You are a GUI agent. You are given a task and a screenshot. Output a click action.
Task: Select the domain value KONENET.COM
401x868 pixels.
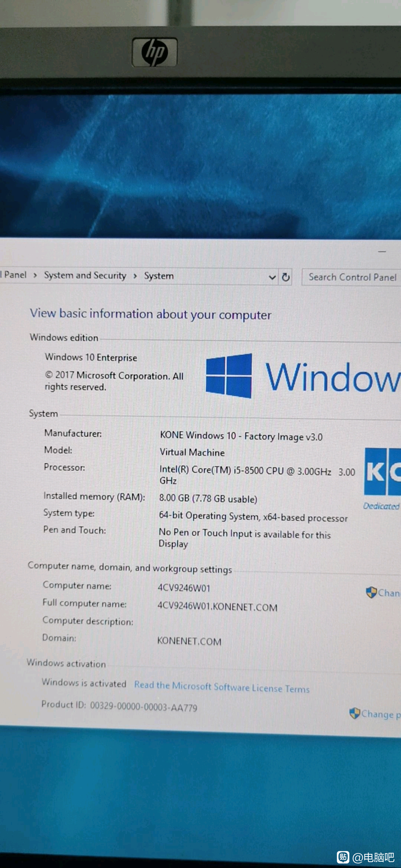point(189,641)
